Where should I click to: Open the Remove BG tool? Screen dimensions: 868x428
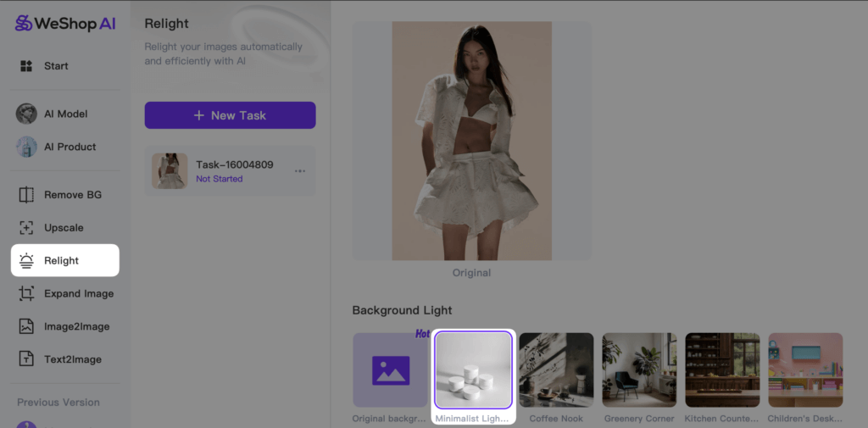click(x=64, y=195)
